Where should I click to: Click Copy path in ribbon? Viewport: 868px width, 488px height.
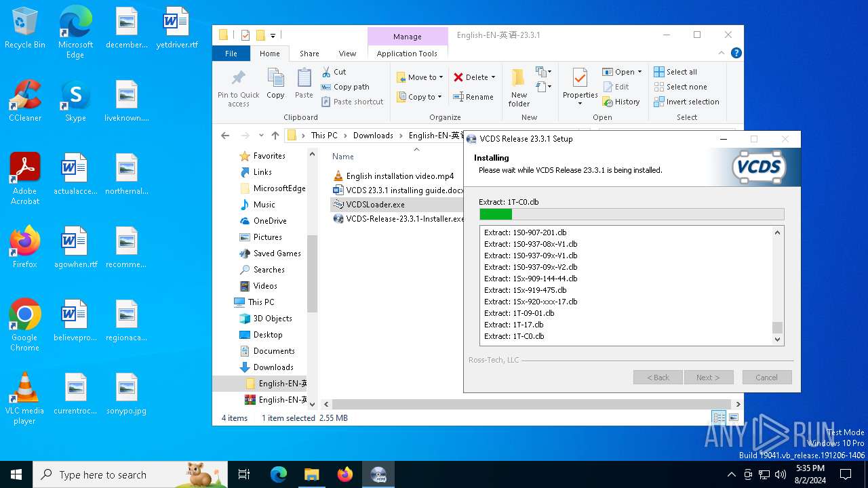(345, 87)
